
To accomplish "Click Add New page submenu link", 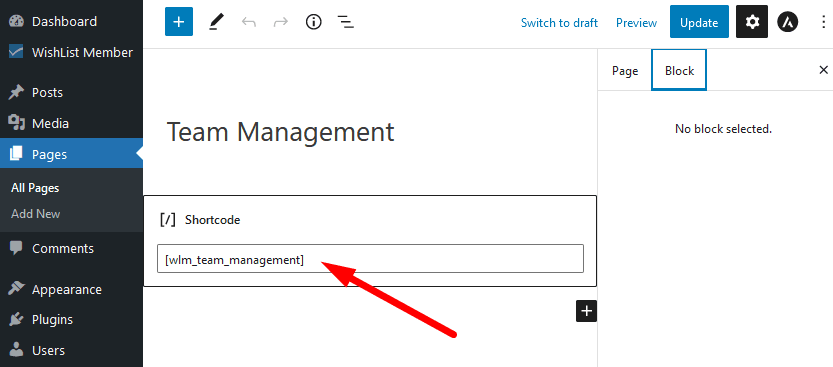I will pyautogui.click(x=36, y=214).
